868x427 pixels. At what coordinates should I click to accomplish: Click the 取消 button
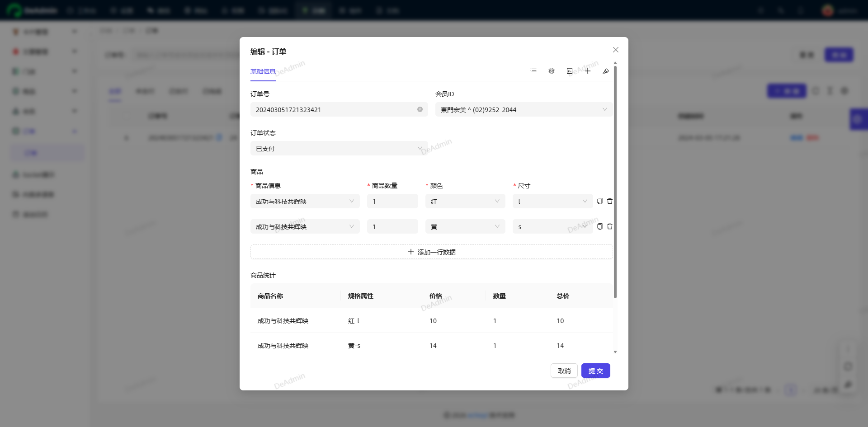(564, 371)
